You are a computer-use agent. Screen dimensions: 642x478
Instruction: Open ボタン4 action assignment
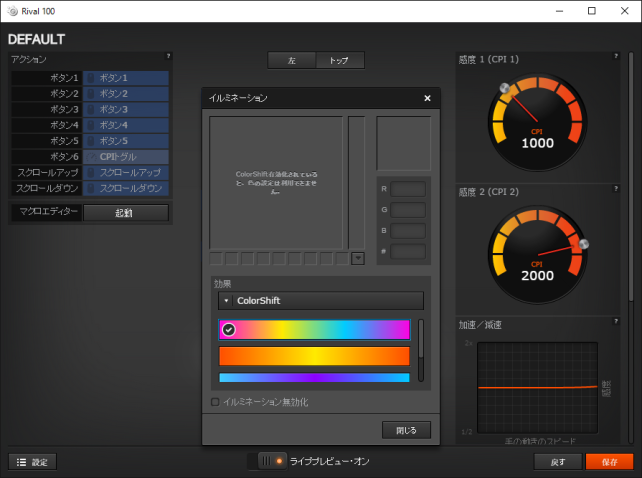[126, 125]
